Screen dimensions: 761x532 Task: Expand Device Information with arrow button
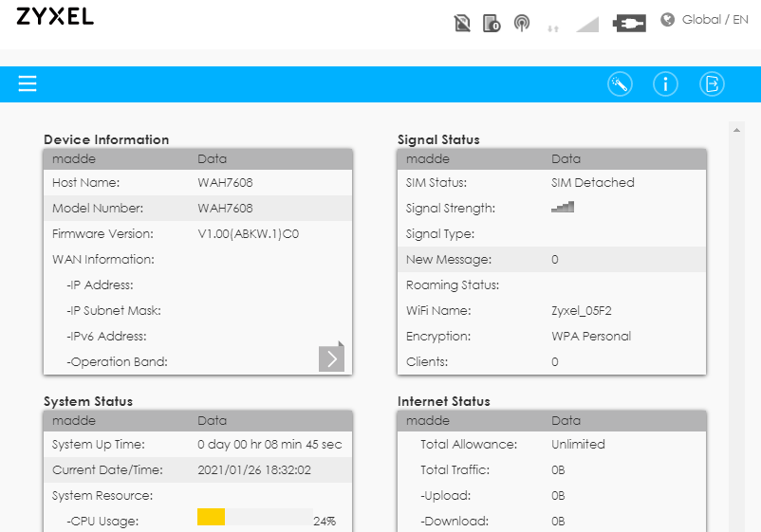[331, 358]
